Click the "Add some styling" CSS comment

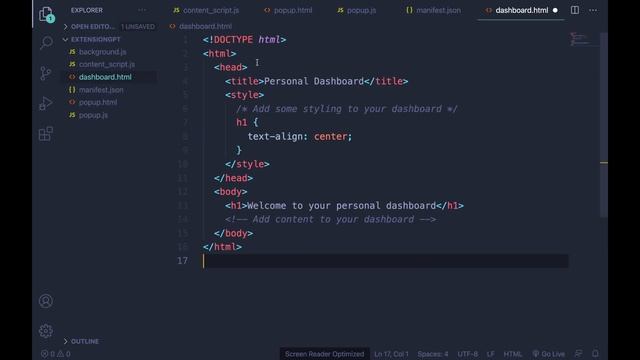coord(347,109)
